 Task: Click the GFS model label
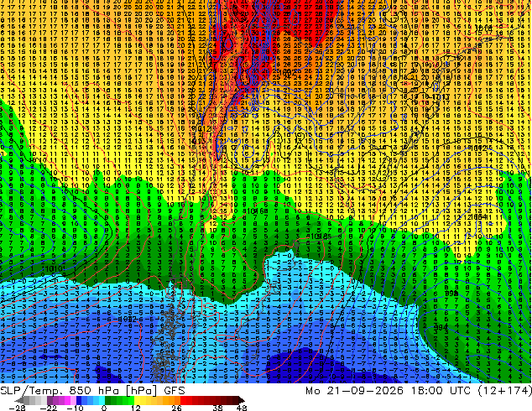tap(174, 391)
